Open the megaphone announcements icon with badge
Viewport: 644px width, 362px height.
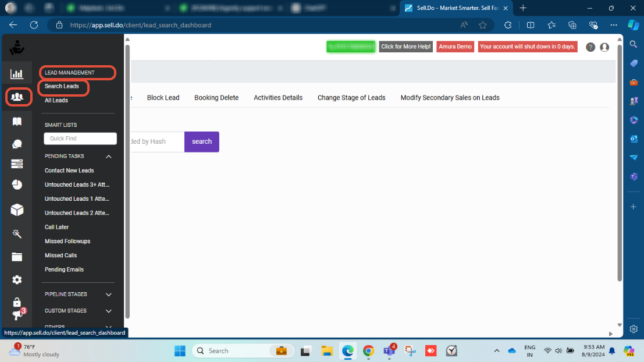[x=18, y=314]
